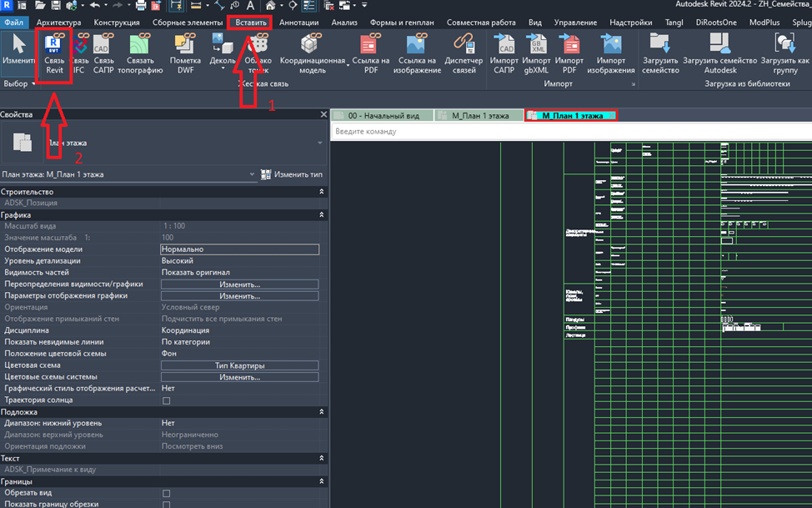This screenshot has width=812, height=508.
Task: Click the Импорт САПР tool
Action: click(504, 54)
